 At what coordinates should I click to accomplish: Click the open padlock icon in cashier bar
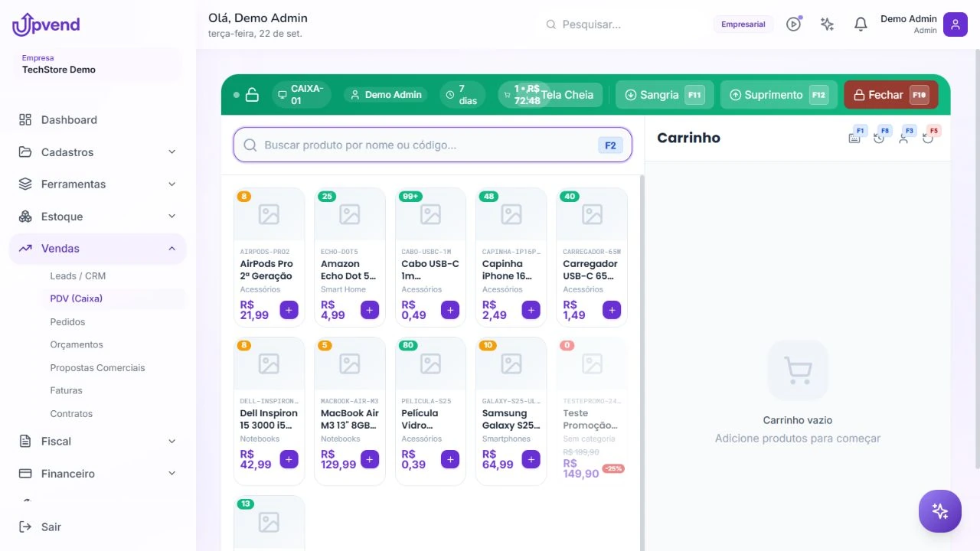(252, 95)
